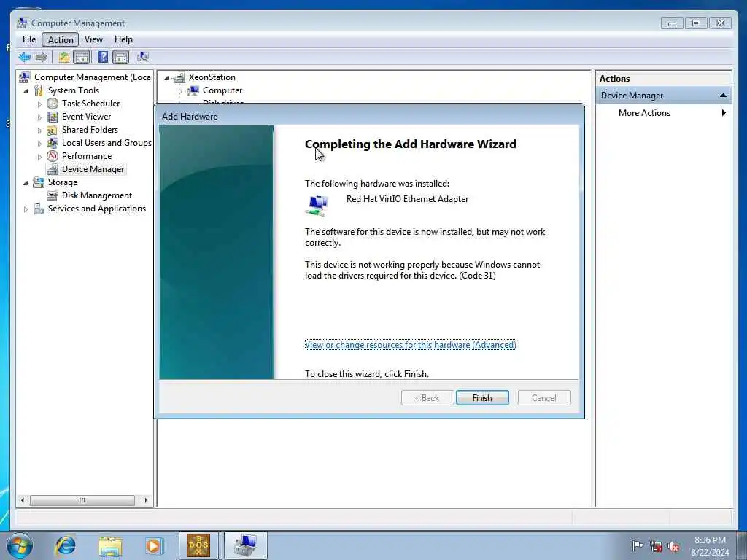Expand Shared Folders tree node

[x=39, y=130]
